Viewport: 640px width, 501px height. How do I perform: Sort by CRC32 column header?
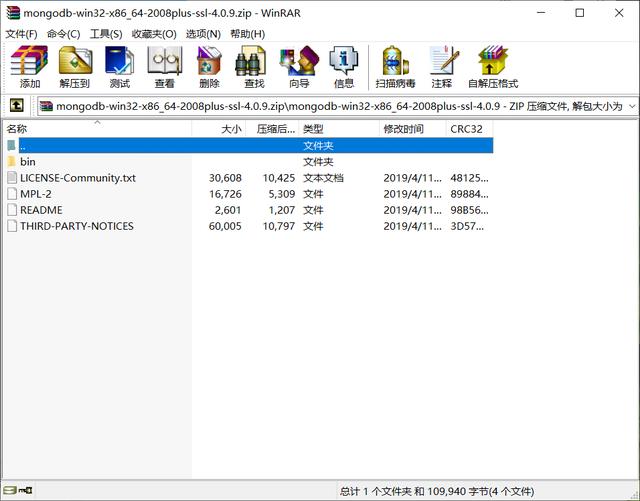(469, 129)
